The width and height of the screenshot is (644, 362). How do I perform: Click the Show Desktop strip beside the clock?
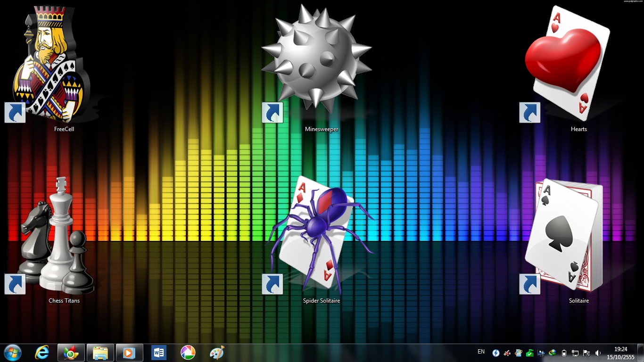(641, 353)
